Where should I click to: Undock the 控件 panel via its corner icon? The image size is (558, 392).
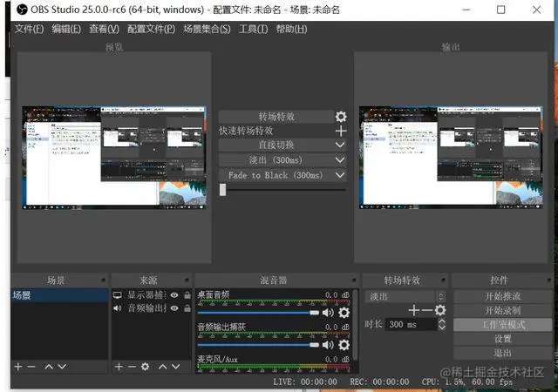[x=549, y=280]
